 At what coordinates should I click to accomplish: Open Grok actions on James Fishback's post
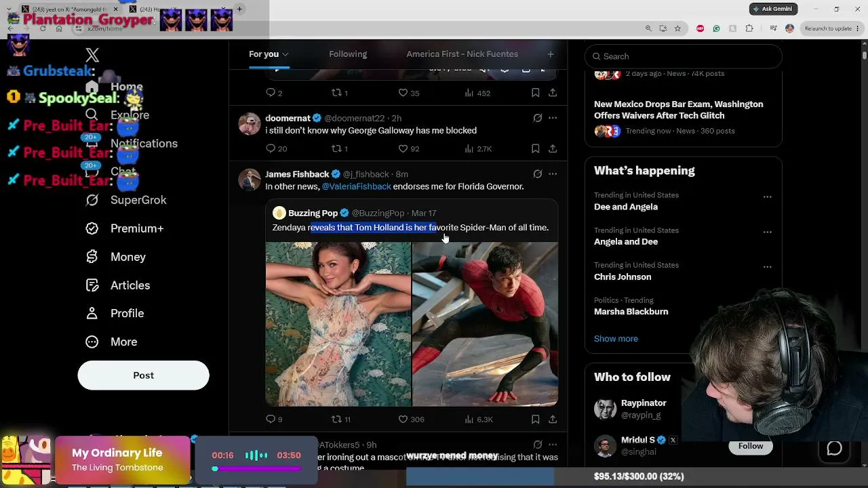pyautogui.click(x=538, y=174)
